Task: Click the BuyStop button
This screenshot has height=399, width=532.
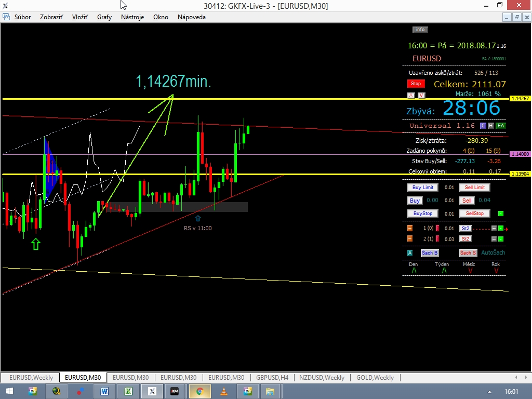Action: [423, 214]
